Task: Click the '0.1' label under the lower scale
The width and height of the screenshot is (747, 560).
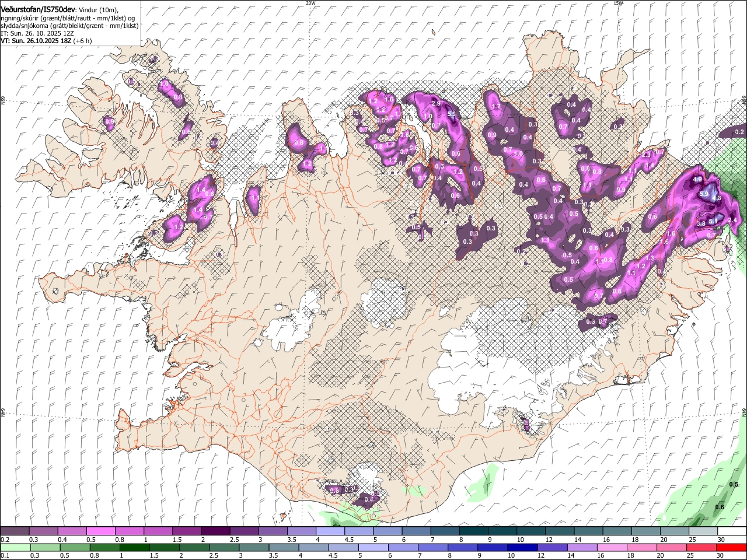Action: point(5,556)
